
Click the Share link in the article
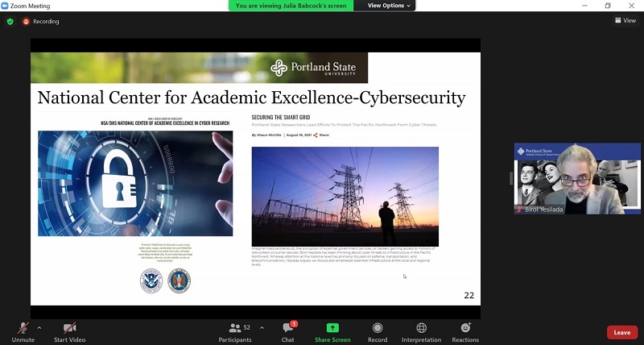[x=320, y=135]
